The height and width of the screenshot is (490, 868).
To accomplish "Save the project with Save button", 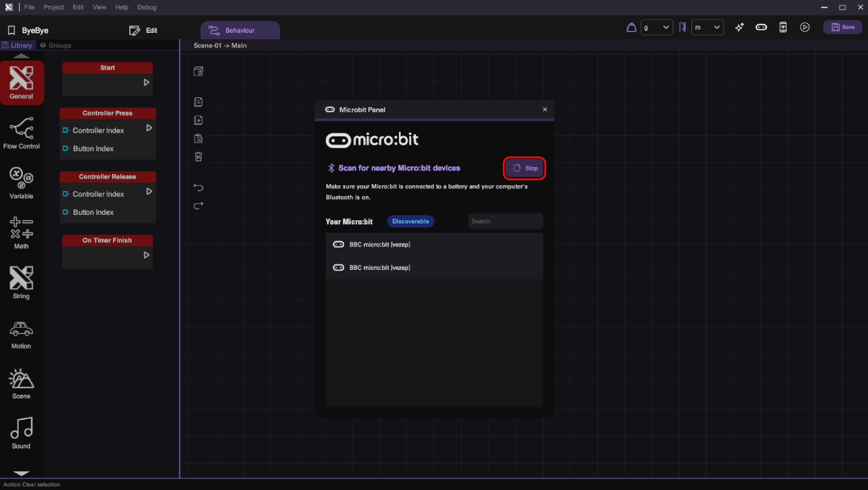I will (842, 27).
